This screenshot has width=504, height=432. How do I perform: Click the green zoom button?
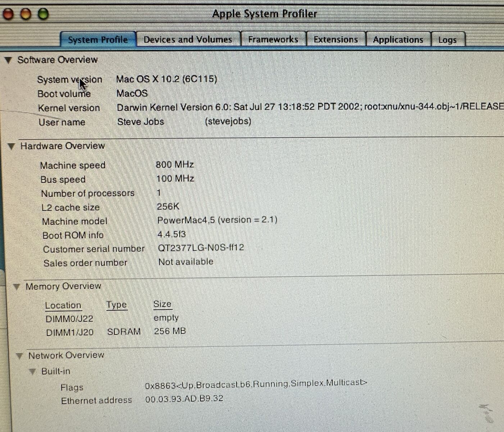point(43,14)
